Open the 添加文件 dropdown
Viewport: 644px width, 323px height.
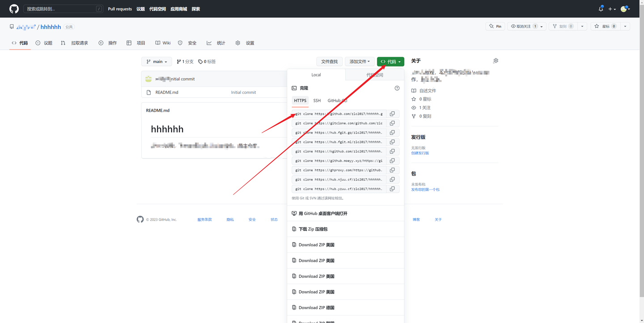click(359, 61)
